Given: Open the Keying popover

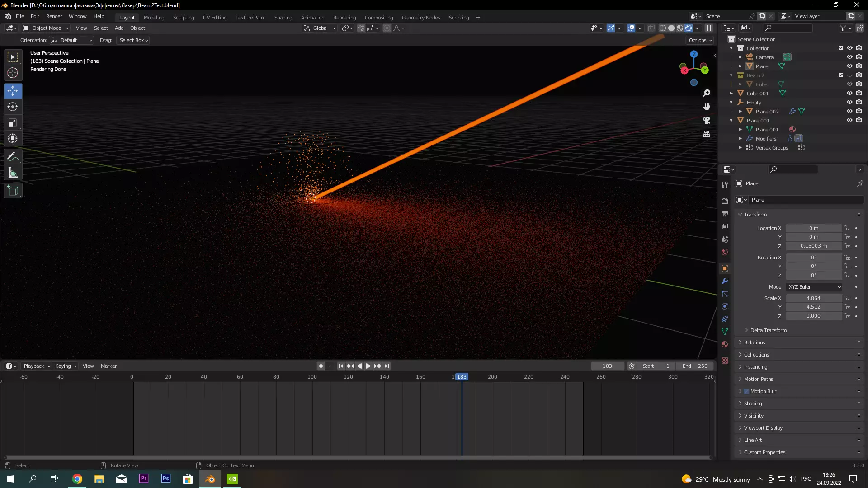Looking at the screenshot, I should 66,366.
